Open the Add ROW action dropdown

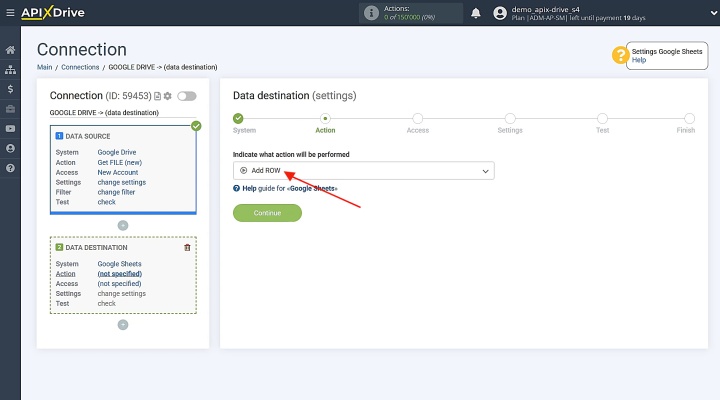[x=364, y=171]
